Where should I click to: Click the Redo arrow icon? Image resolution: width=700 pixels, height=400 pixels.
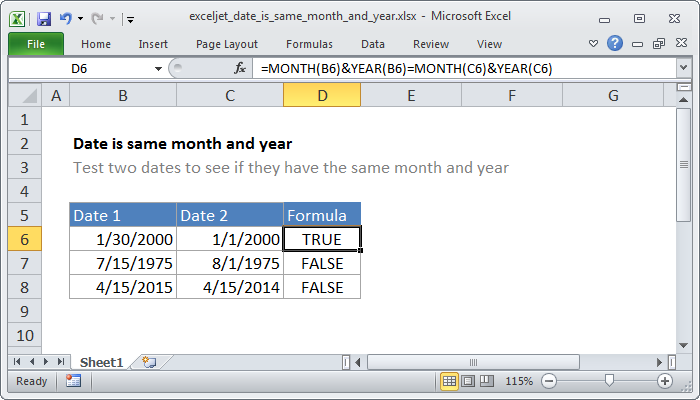pyautogui.click(x=97, y=19)
